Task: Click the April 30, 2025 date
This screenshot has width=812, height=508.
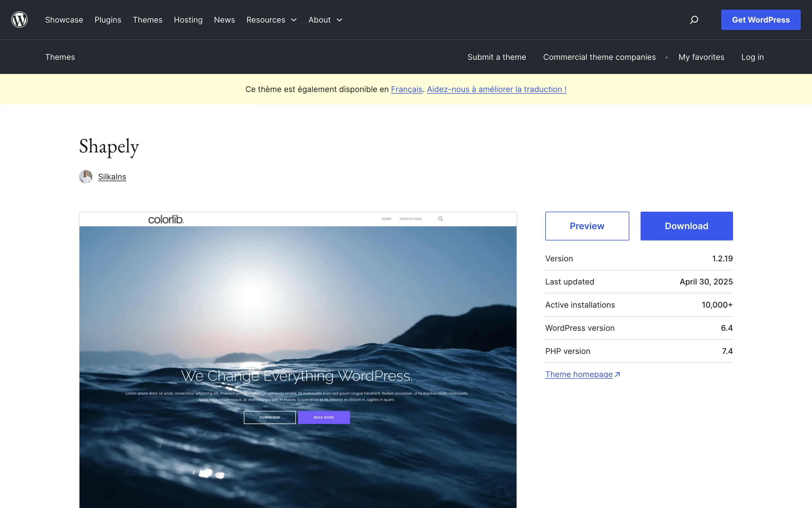Action: tap(706, 282)
